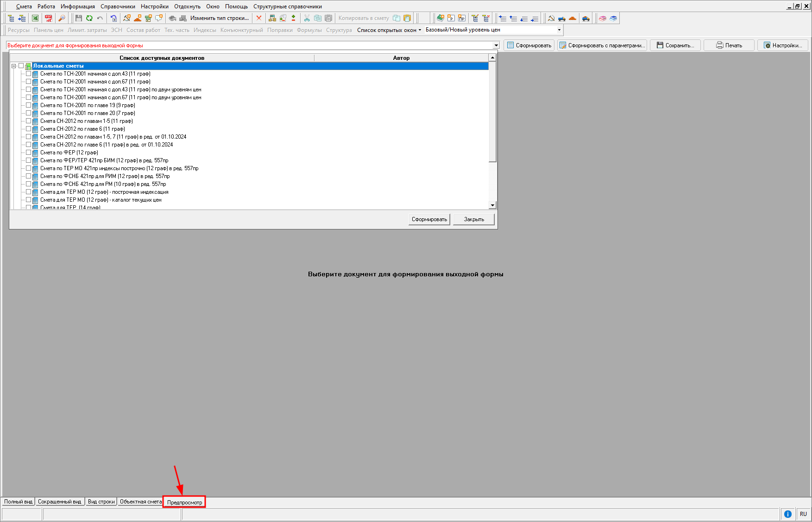Click the red X delete icon
Viewport: 812px width, 522px height.
point(259,18)
